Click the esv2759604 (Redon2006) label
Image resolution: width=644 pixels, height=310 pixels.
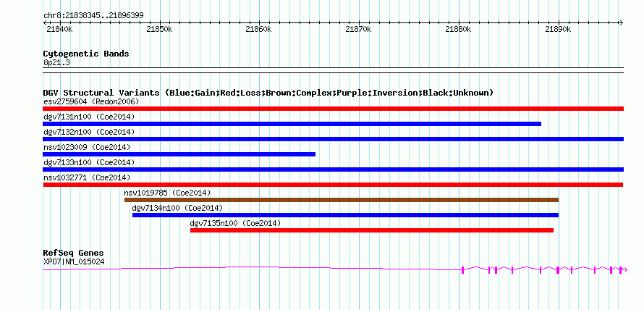point(91,101)
